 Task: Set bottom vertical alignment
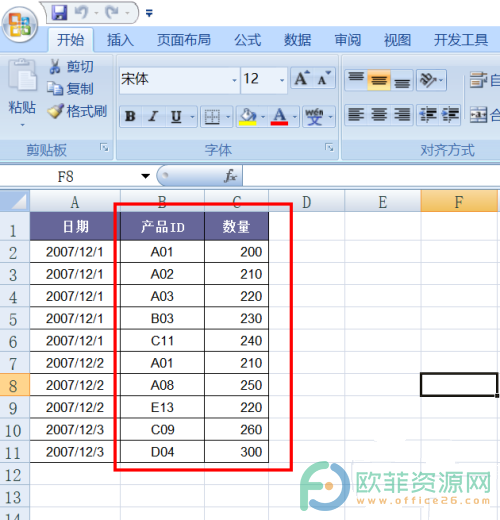coord(402,80)
